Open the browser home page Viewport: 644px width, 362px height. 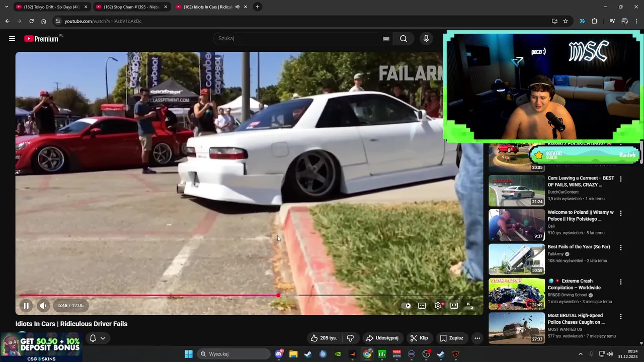(43, 21)
